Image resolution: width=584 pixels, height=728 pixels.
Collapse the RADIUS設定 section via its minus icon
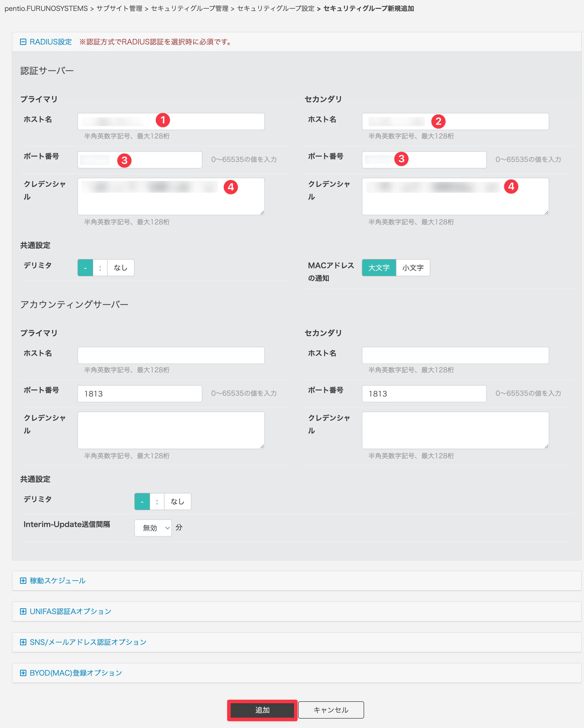[x=23, y=42]
